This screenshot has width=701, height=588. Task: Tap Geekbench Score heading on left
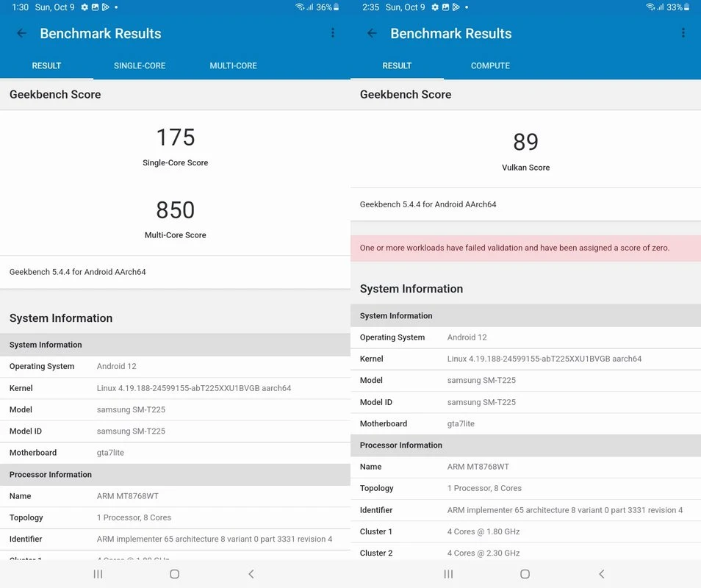click(55, 94)
